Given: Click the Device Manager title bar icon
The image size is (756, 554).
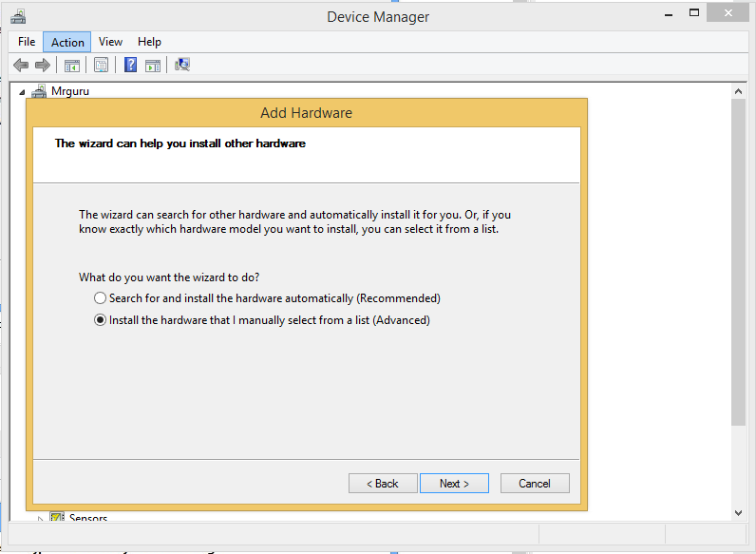Looking at the screenshot, I should 18,16.
